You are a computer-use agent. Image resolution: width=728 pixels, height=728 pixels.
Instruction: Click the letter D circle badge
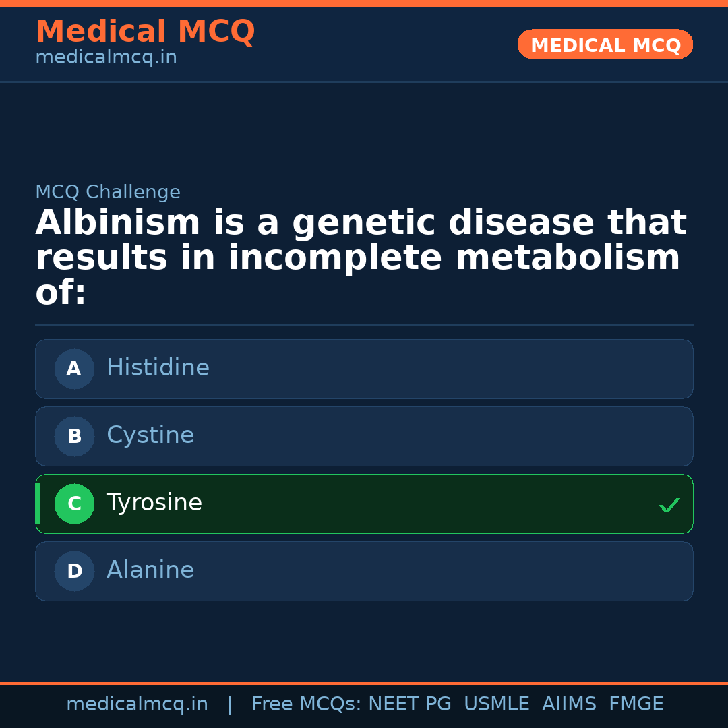tap(74, 571)
